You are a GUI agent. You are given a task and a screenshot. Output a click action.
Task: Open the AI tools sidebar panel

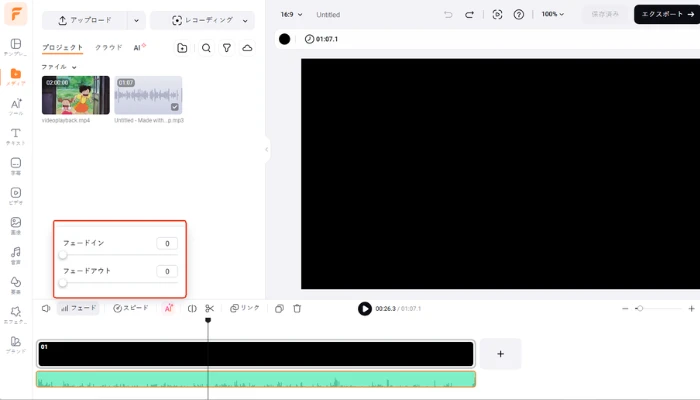(x=16, y=107)
